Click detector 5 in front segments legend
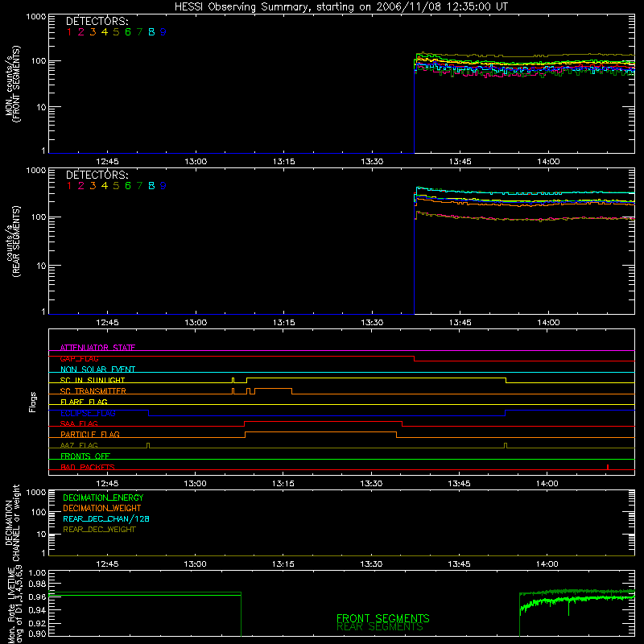 pyautogui.click(x=116, y=32)
